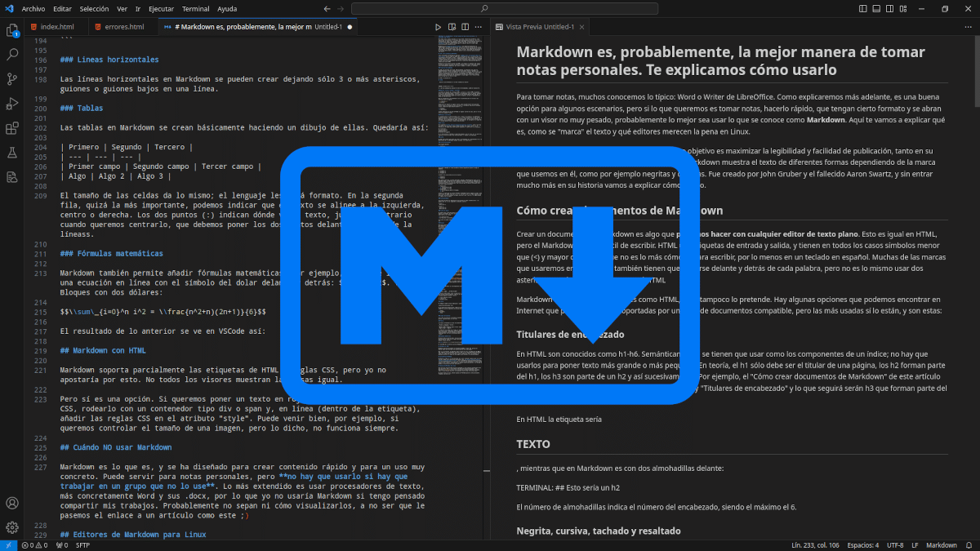
Task: Select Markdown language mode in status bar
Action: [940, 544]
